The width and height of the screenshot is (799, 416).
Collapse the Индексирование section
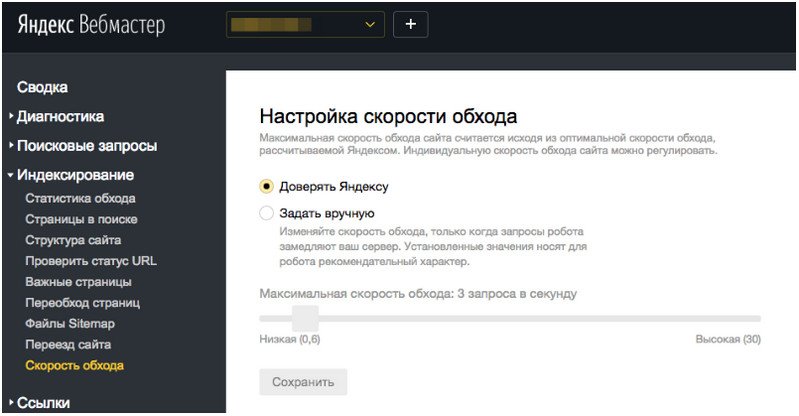pos(75,175)
